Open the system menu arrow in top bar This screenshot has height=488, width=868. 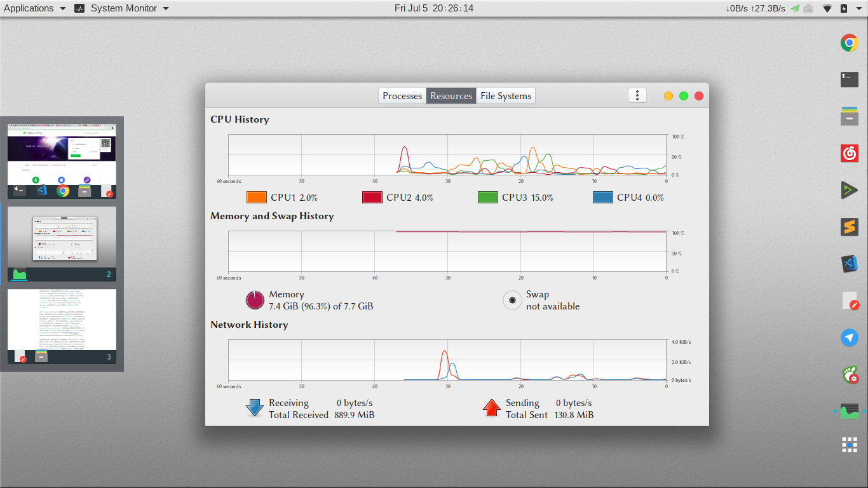[x=858, y=8]
